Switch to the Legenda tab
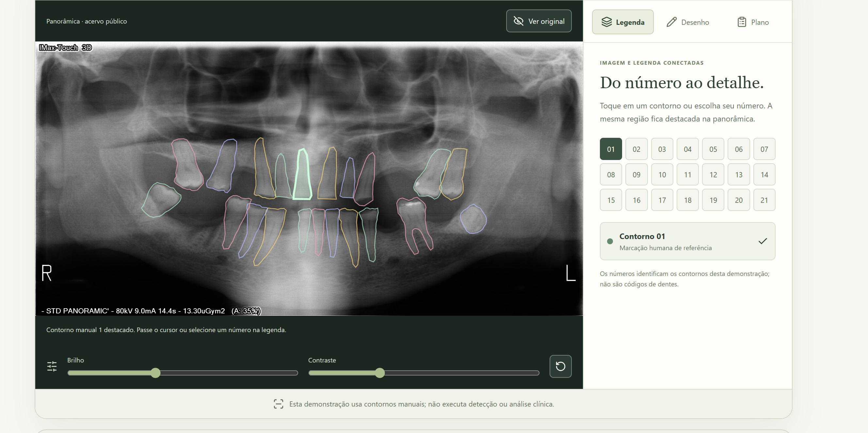 pos(622,22)
